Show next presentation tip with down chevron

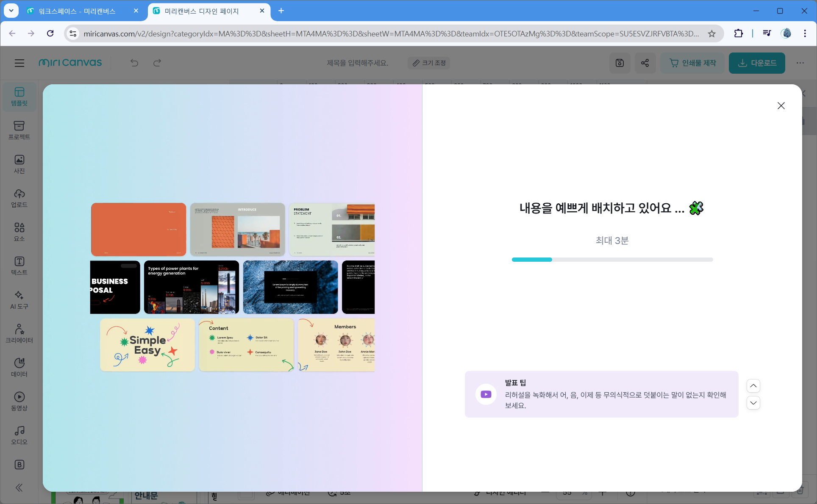click(x=753, y=403)
